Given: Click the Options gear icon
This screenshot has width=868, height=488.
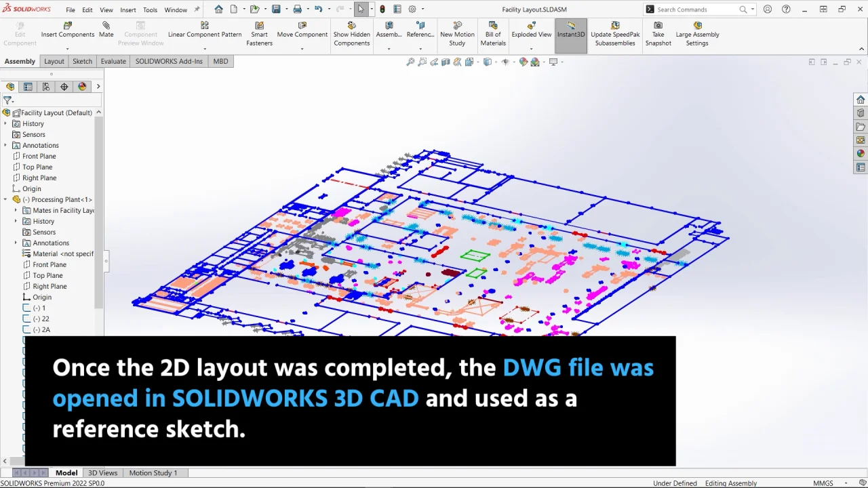Looking at the screenshot, I should [x=412, y=9].
